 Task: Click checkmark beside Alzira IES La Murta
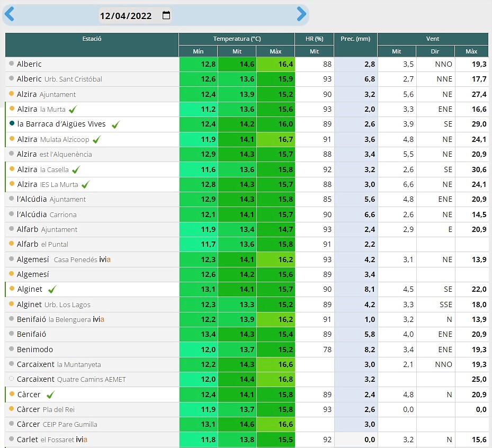point(86,184)
